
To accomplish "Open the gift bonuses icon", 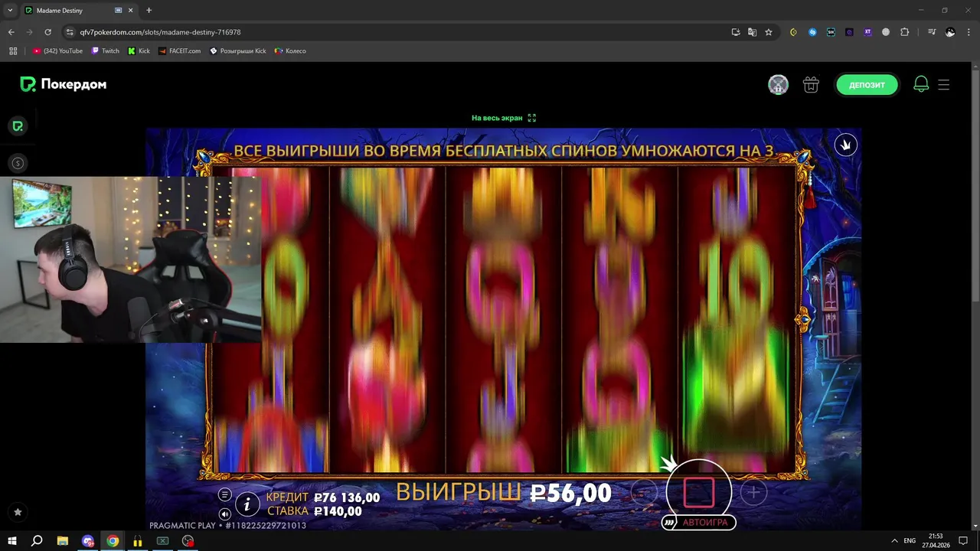I will coord(811,85).
